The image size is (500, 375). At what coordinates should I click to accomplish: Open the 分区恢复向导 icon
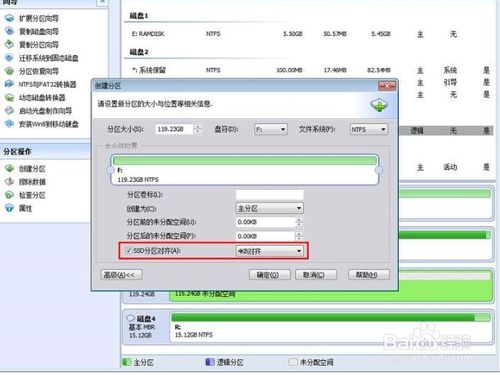tap(9, 71)
